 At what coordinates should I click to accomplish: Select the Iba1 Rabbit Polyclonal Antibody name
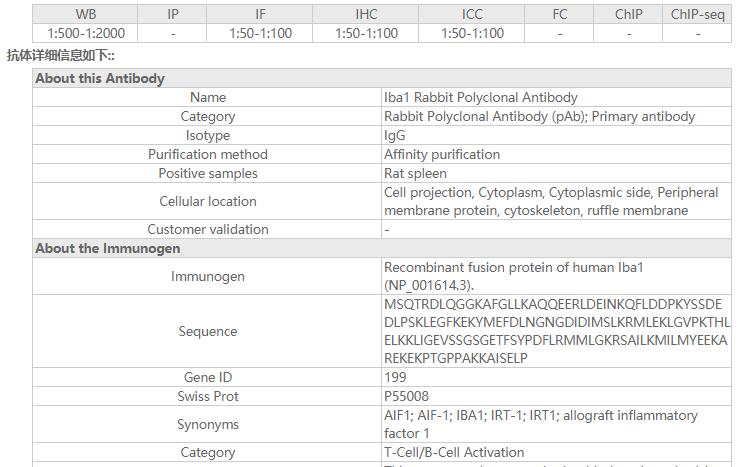(480, 97)
